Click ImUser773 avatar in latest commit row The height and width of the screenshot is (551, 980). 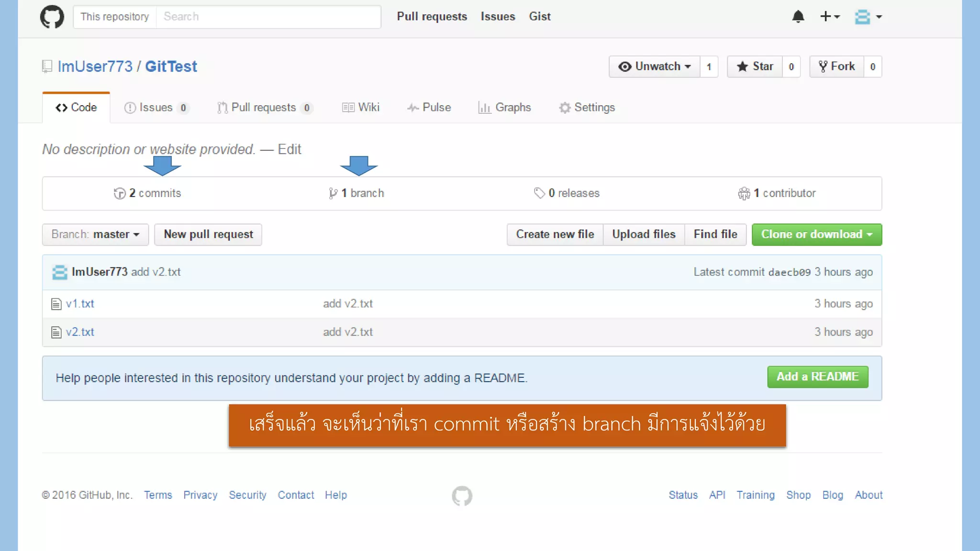(x=60, y=272)
